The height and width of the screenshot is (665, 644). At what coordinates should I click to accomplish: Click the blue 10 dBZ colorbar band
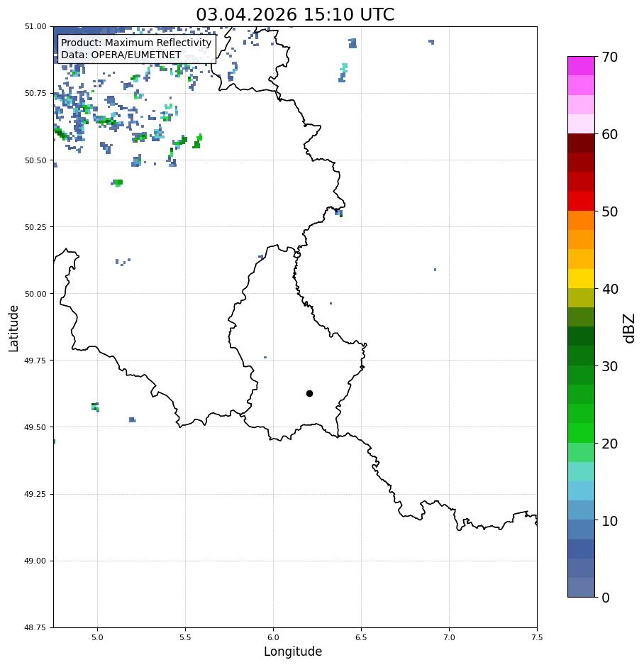[x=581, y=510]
